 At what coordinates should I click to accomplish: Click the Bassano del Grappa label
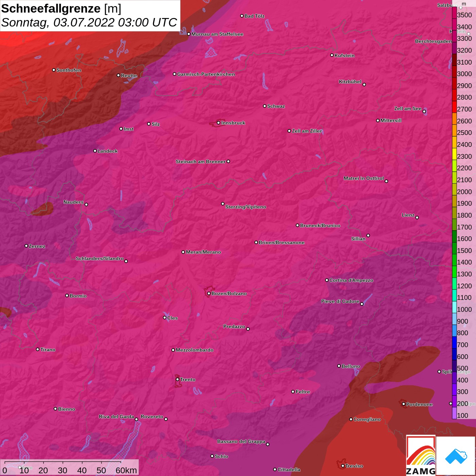(241, 441)
